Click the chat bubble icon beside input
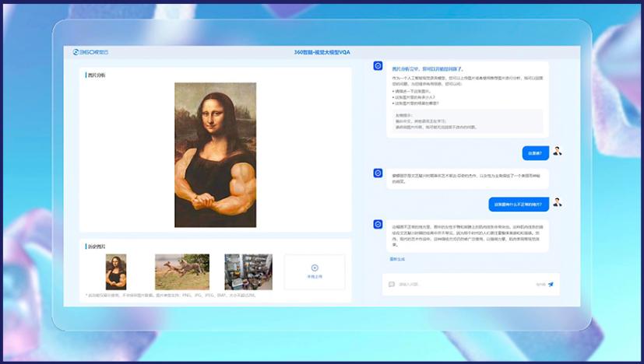Image resolution: width=644 pixels, height=364 pixels. 392,285
